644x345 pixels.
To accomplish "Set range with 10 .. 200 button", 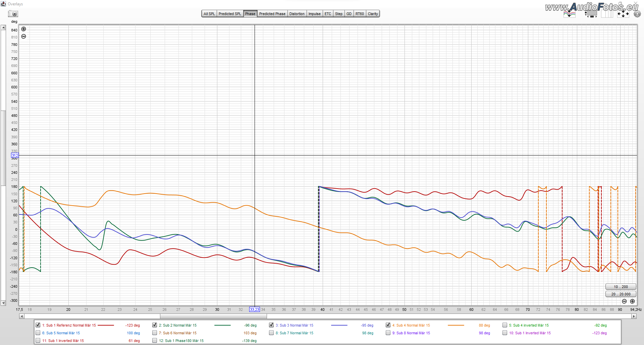I will pyautogui.click(x=621, y=287).
